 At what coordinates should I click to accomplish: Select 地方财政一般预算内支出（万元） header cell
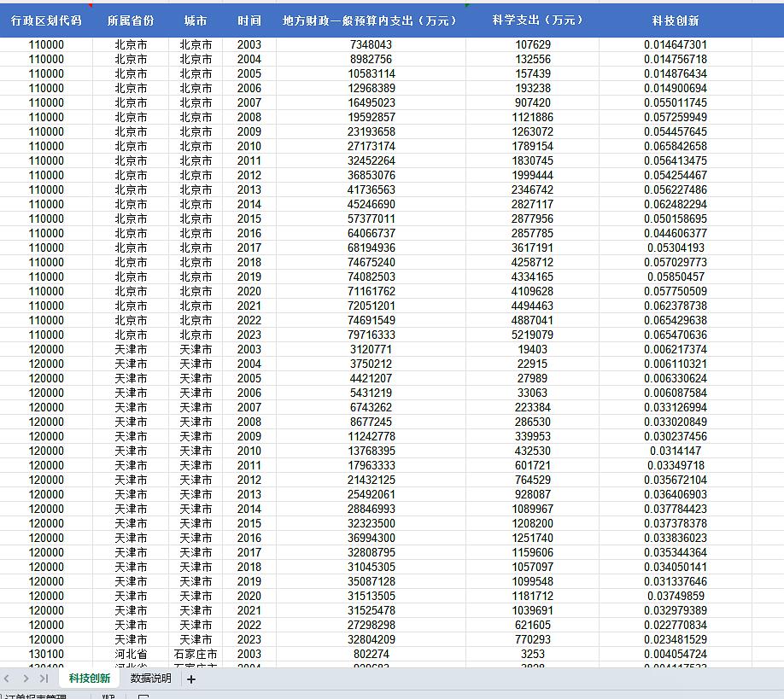371,20
